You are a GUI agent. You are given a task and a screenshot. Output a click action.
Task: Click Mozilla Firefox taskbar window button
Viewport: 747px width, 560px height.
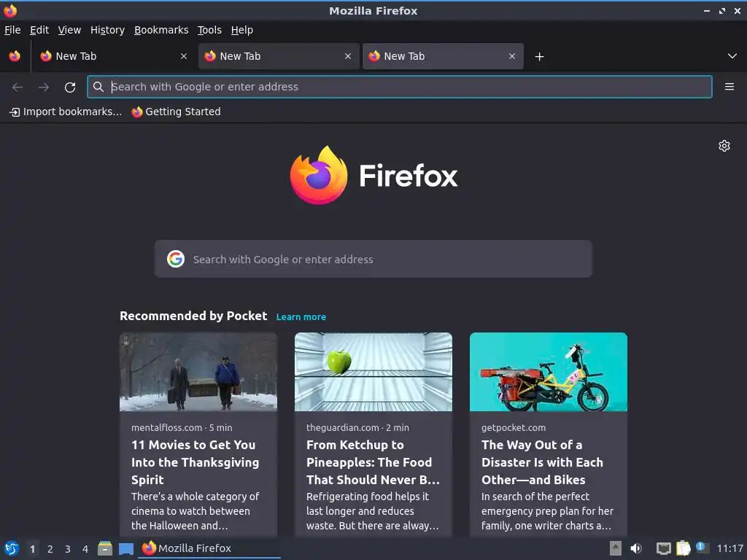pyautogui.click(x=209, y=548)
